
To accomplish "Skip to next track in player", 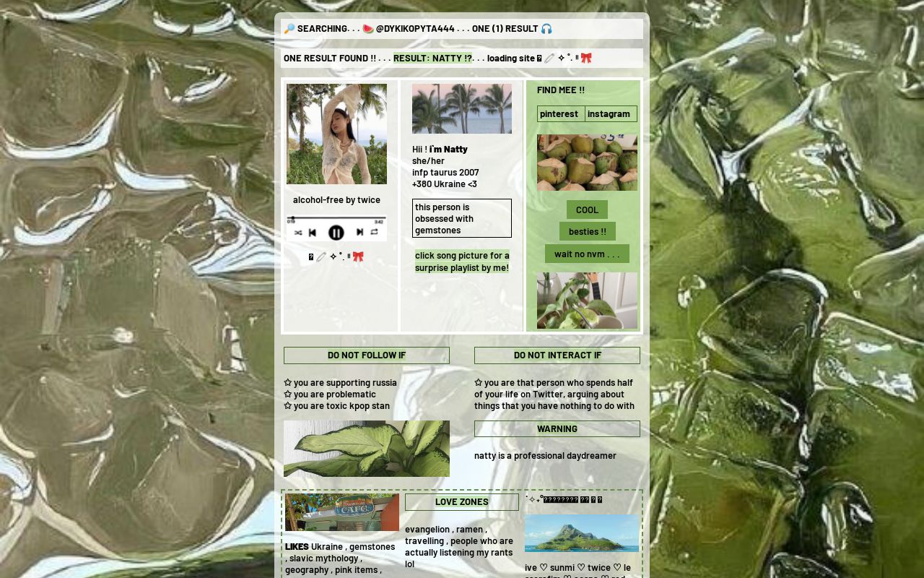I will point(359,233).
